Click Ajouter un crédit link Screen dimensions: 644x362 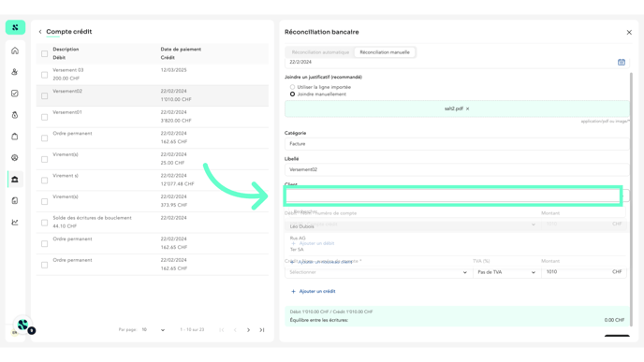coord(314,292)
